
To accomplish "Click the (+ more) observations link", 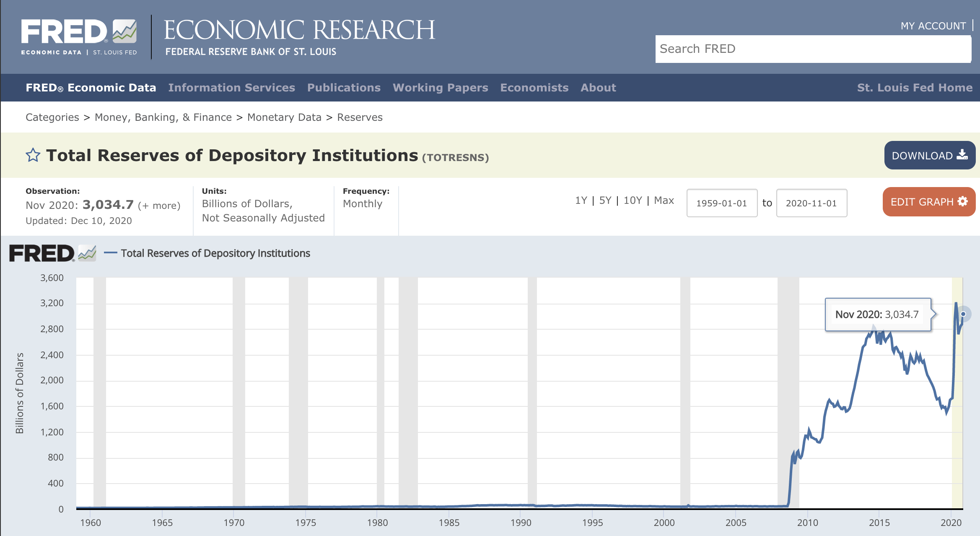I will 159,206.
